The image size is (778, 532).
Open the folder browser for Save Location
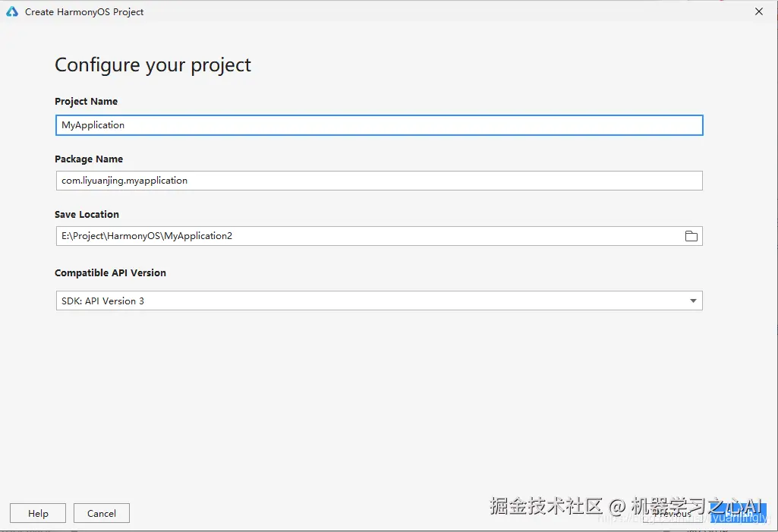click(691, 236)
